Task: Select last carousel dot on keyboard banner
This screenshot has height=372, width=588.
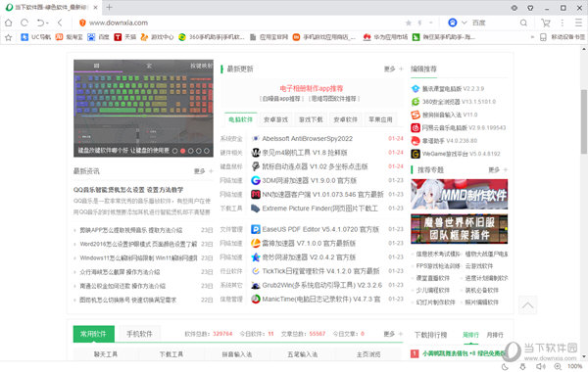Action: point(206,151)
